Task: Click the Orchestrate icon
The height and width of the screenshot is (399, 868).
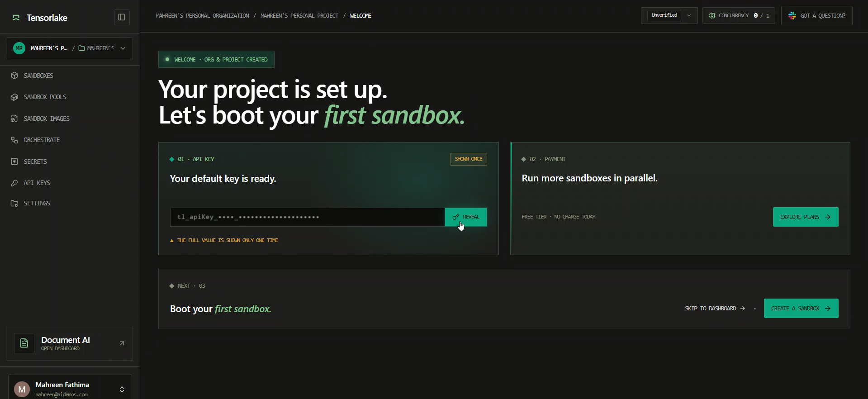Action: [14, 140]
